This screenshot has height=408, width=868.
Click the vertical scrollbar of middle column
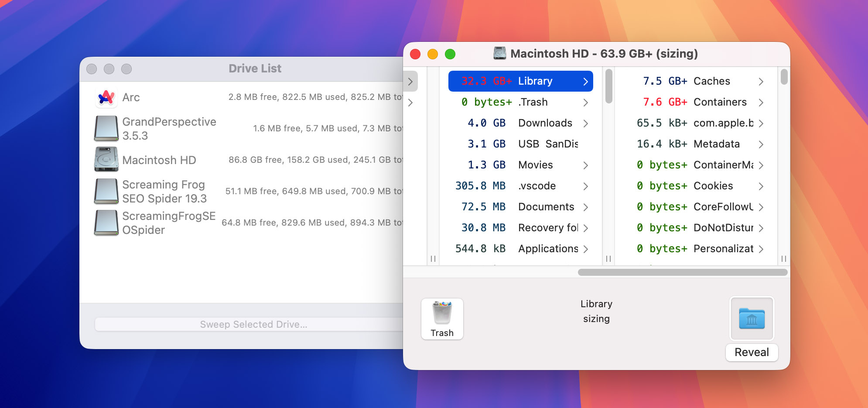(608, 86)
